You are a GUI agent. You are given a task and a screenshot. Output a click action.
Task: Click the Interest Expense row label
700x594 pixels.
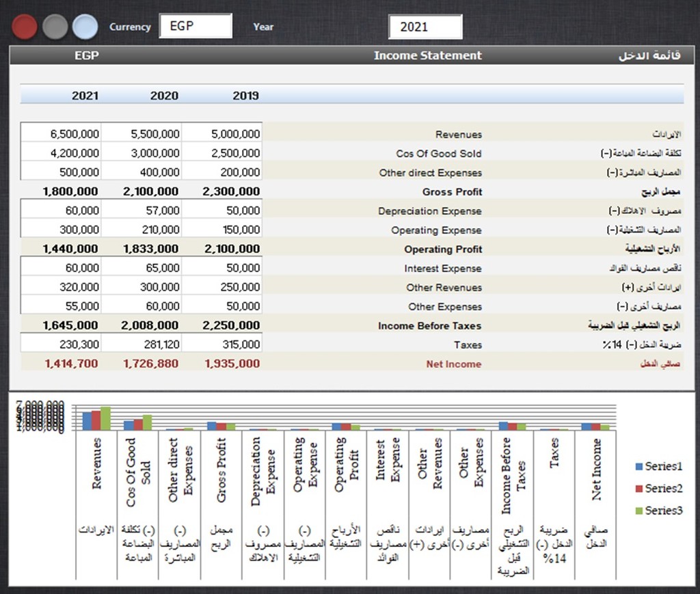click(x=443, y=269)
